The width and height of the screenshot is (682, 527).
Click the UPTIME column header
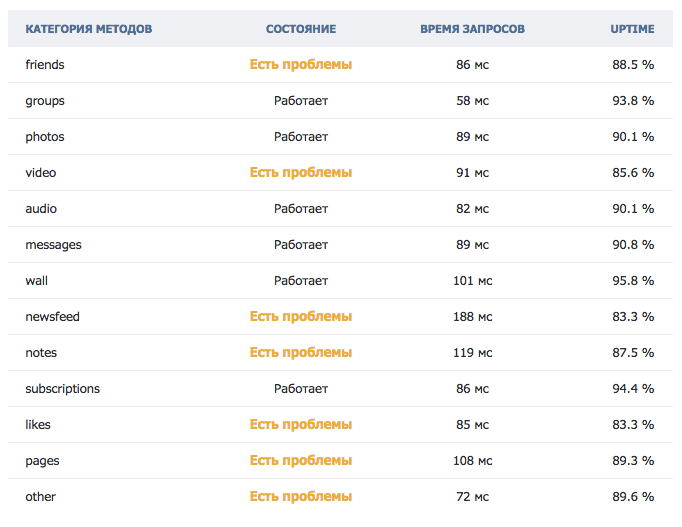pyautogui.click(x=632, y=29)
